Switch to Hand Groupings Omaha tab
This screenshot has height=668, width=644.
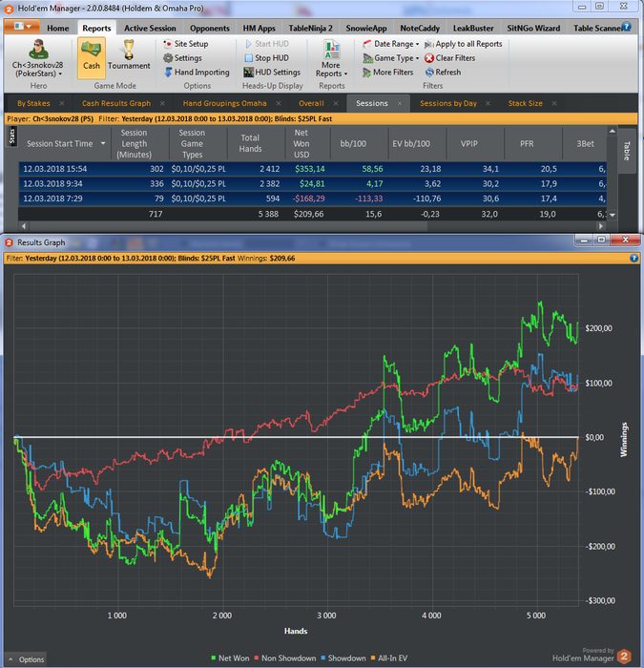click(x=224, y=103)
